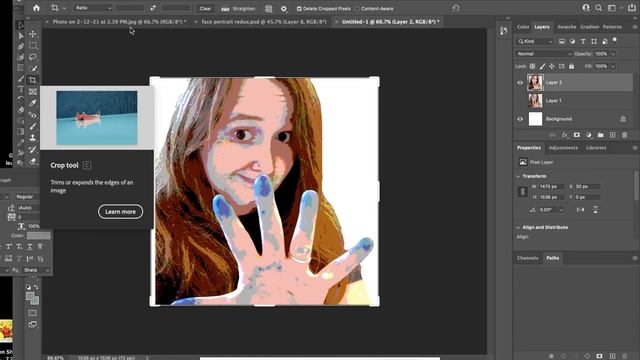The width and height of the screenshot is (640, 360).
Task: Select the Clone Stamp tool
Action: click(x=33, y=138)
